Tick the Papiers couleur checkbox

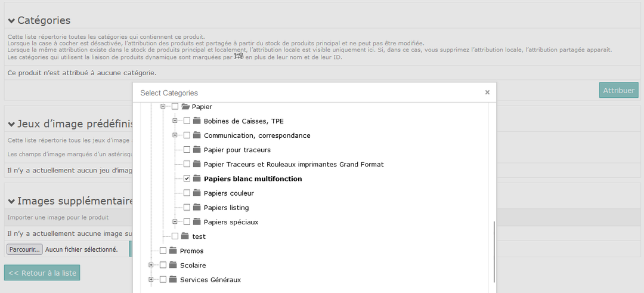[x=187, y=193]
